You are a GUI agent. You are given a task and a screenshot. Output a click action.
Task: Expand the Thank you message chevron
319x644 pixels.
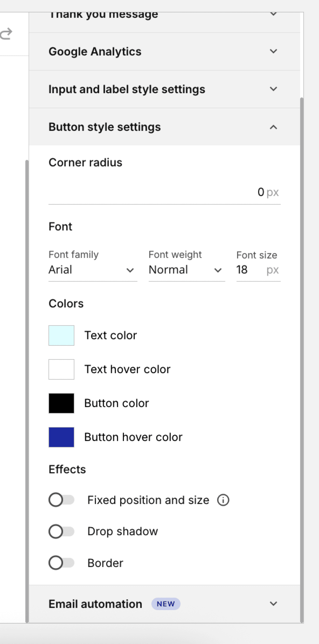[273, 14]
